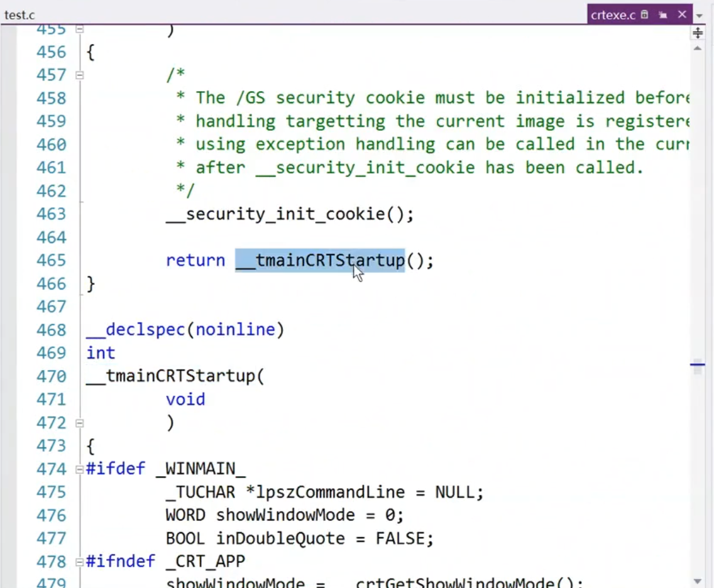Open the active files dropdown arrow
The width and height of the screenshot is (714, 588).
click(x=700, y=16)
